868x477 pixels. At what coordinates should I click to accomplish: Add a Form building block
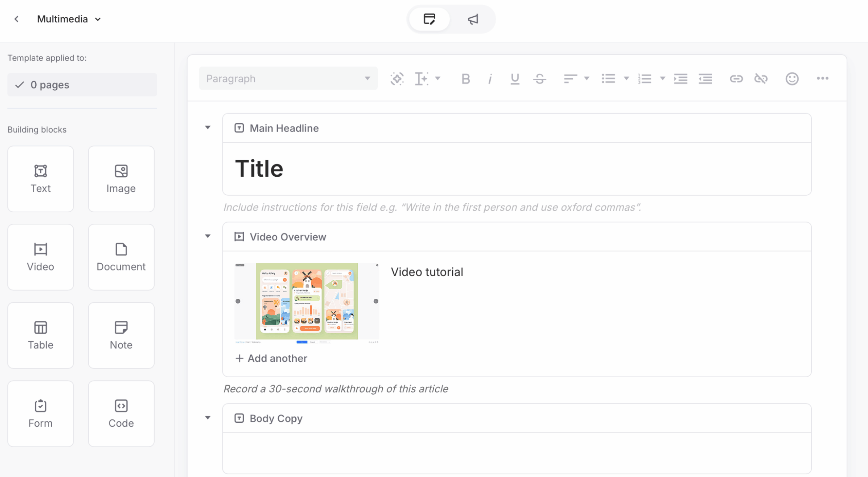click(41, 414)
